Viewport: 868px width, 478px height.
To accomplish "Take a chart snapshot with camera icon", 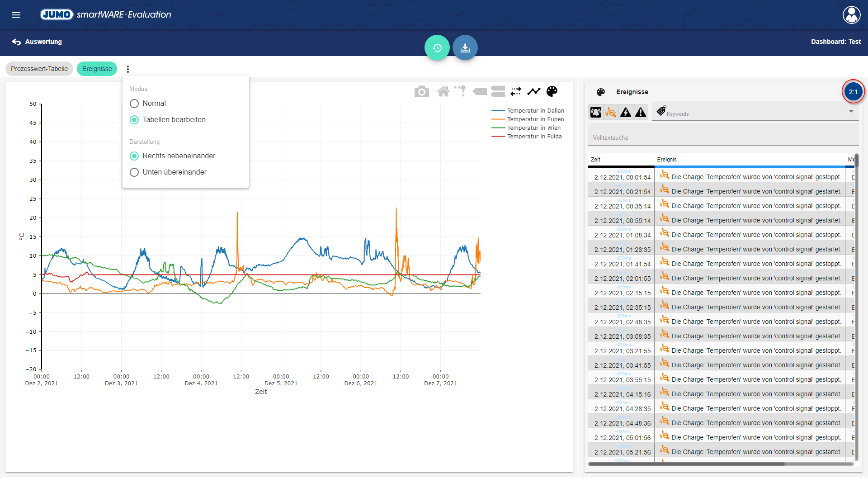I will tap(421, 92).
